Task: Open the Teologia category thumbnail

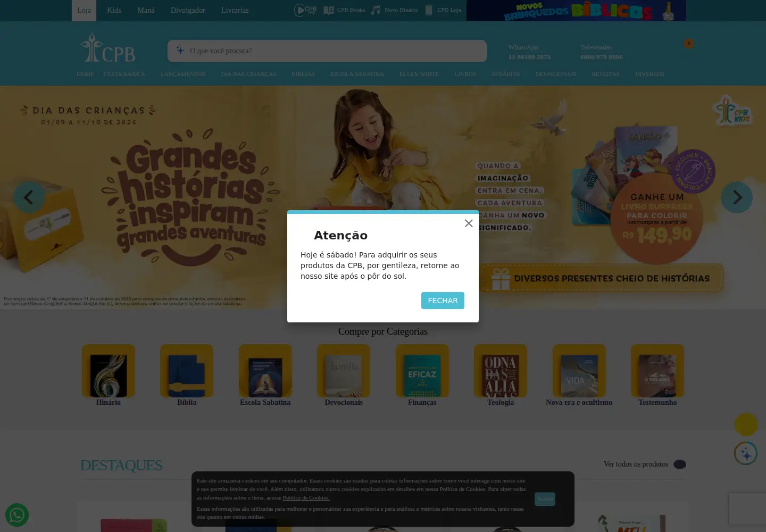Action: click(x=501, y=371)
